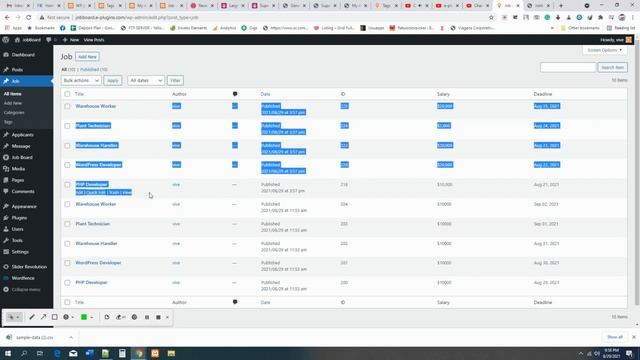Sort table by Date column header
Screen dimensions: 640x360
pyautogui.click(x=265, y=94)
